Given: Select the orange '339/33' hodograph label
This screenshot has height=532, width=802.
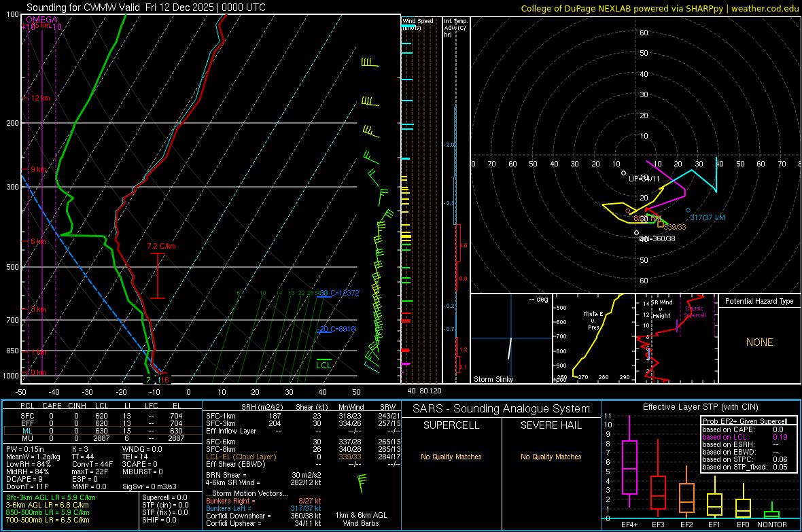Looking at the screenshot, I should (x=675, y=227).
